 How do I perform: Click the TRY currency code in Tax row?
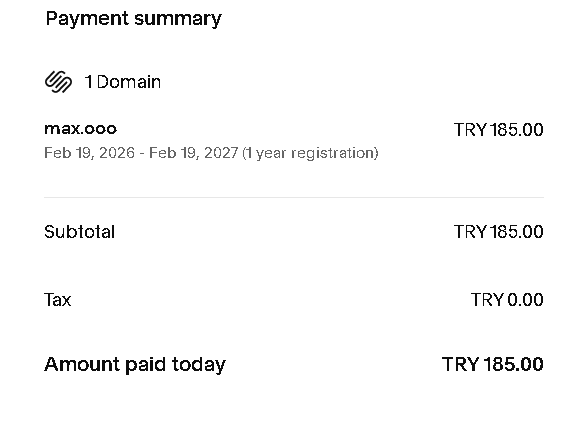click(x=487, y=300)
